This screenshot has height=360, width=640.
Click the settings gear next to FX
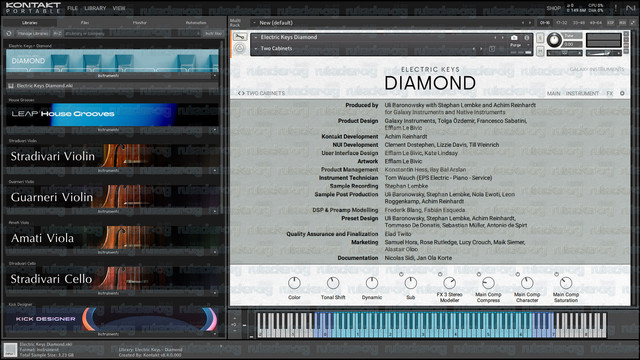tap(622, 93)
